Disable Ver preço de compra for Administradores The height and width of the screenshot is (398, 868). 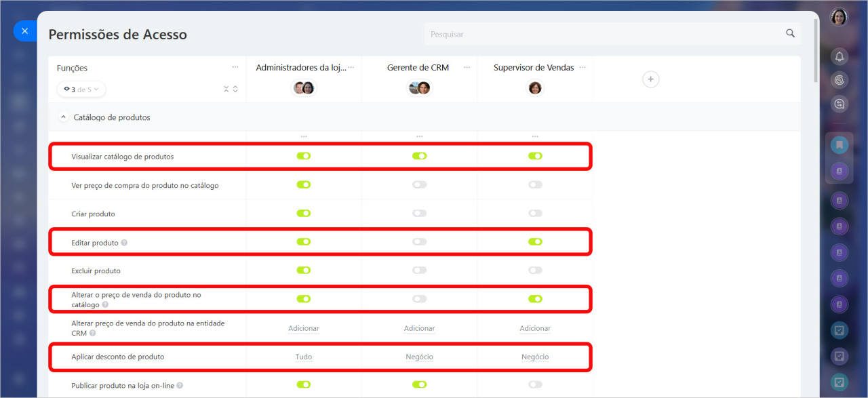[304, 184]
